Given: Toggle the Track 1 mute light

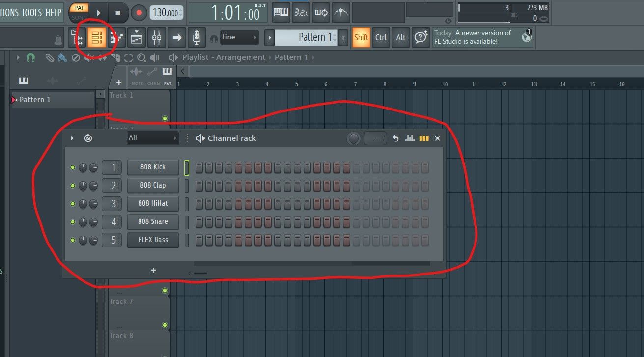Looking at the screenshot, I should [165, 118].
